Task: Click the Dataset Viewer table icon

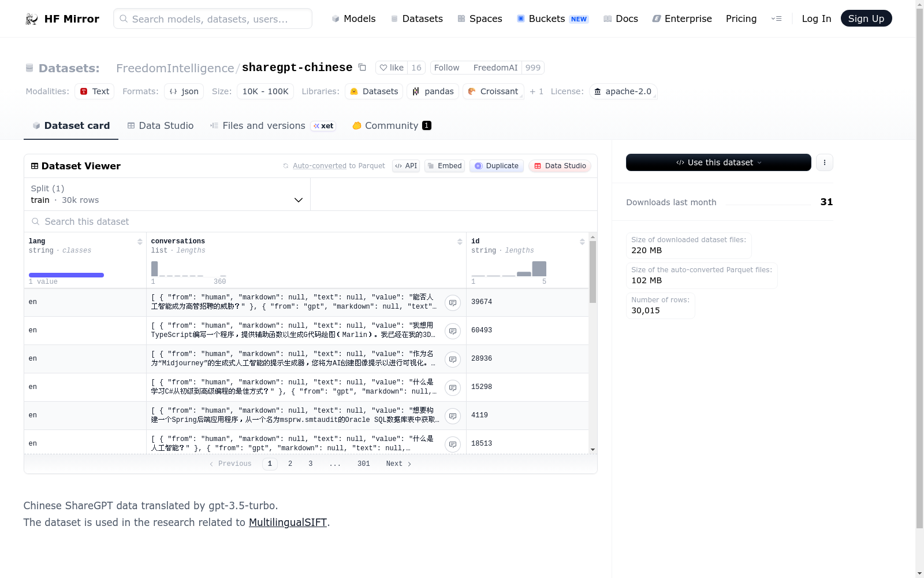Action: 35,166
